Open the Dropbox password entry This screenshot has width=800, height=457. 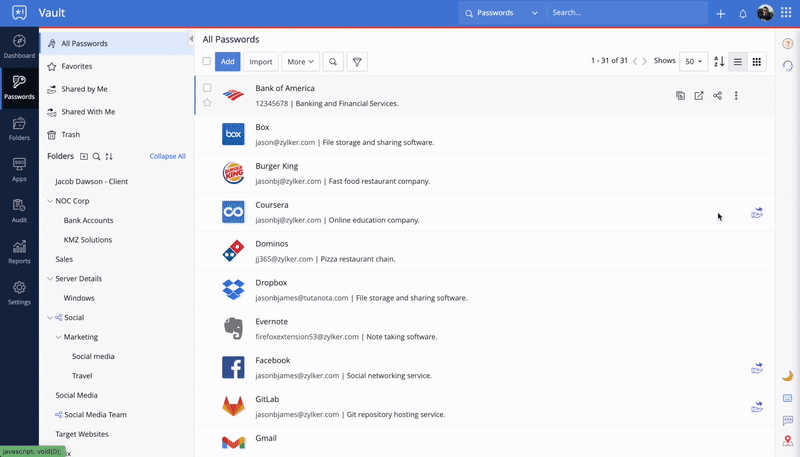pyautogui.click(x=484, y=290)
